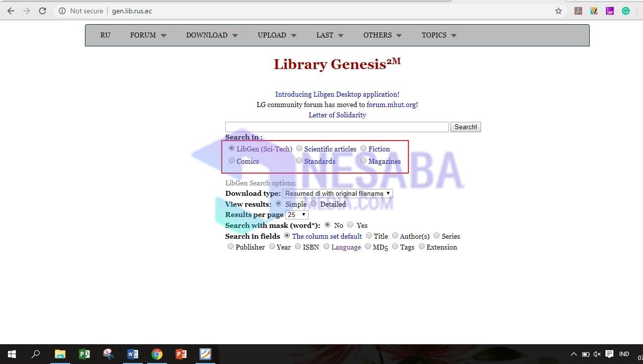643x364 pixels.
Task: Open Windows Start menu
Action: point(12,354)
